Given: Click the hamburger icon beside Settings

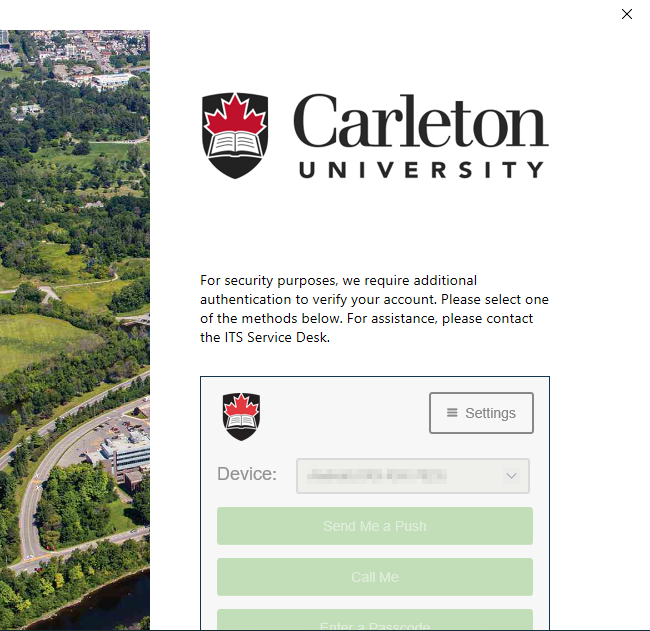Looking at the screenshot, I should [x=452, y=413].
